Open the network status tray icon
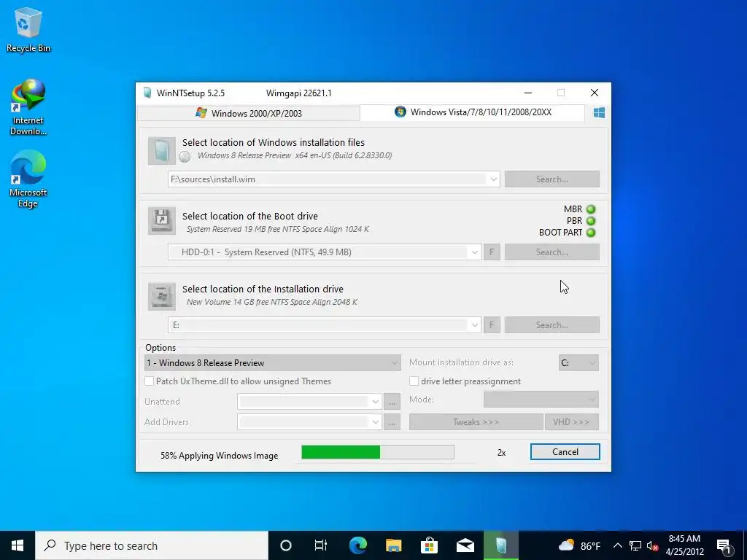The image size is (747, 560). click(x=635, y=545)
